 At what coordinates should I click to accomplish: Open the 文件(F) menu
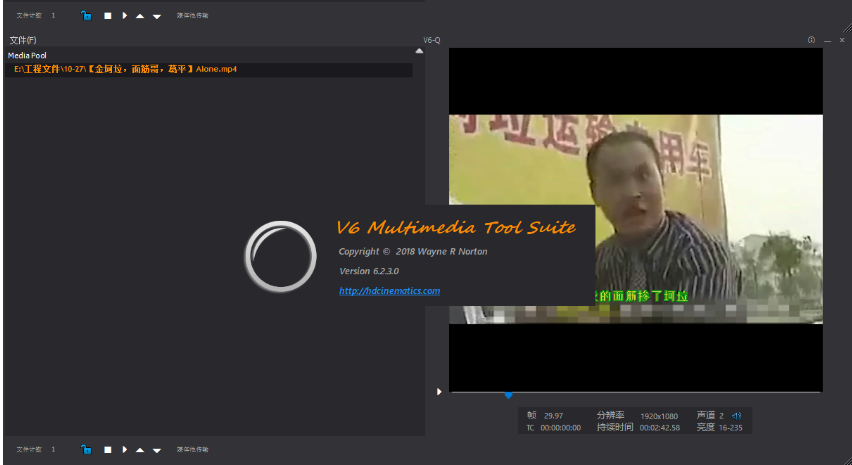click(x=23, y=40)
